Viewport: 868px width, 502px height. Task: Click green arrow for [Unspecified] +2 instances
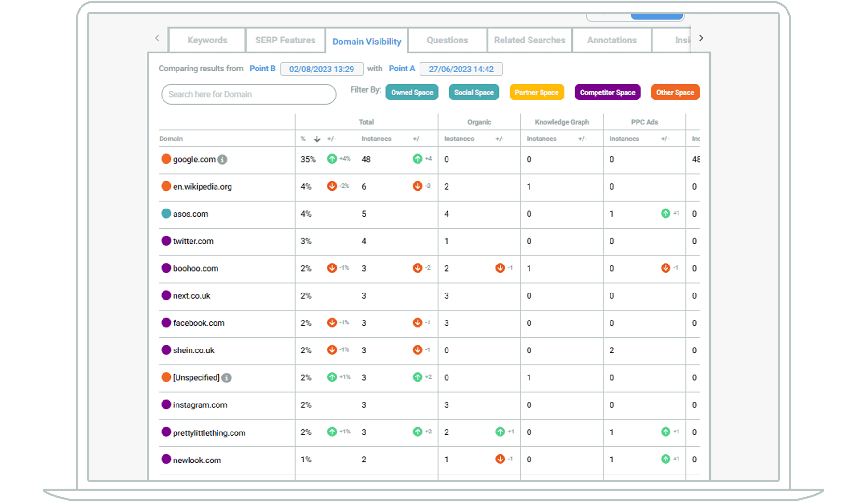pos(418,377)
